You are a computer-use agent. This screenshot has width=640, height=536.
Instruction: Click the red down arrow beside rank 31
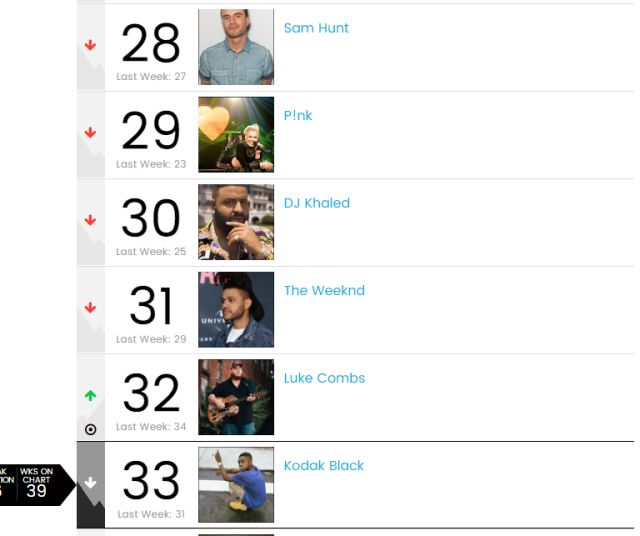click(x=90, y=307)
